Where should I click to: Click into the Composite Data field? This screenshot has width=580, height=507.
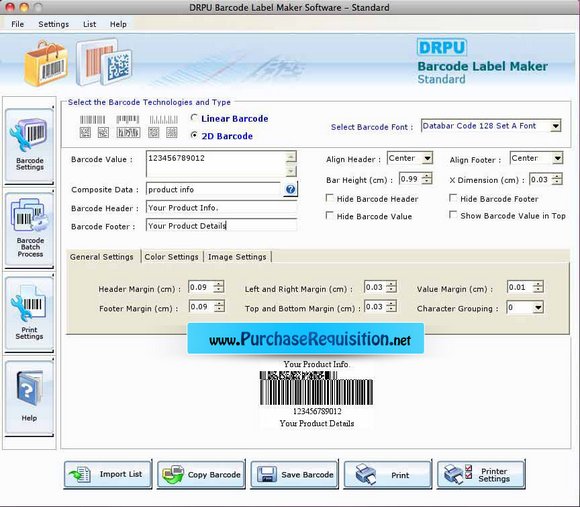coord(214,189)
